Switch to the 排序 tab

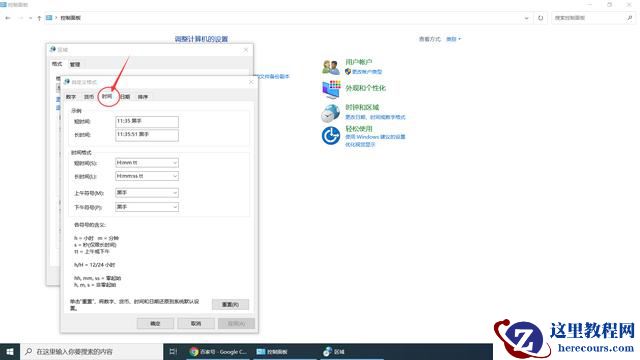coord(143,97)
